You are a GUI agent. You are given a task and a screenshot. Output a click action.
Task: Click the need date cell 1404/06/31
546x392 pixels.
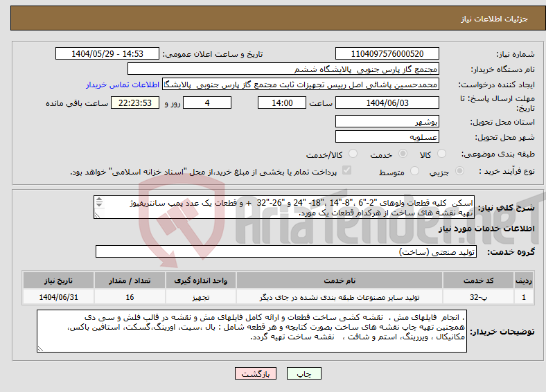58,297
